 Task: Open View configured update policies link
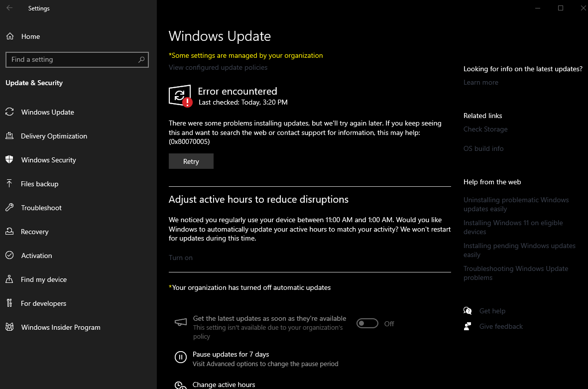tap(218, 68)
